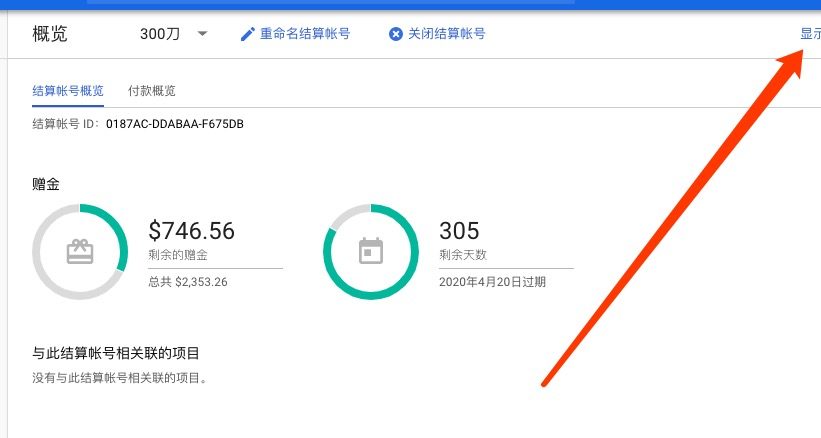Click the 剩余天数 label
The width and height of the screenshot is (821, 438).
463,255
